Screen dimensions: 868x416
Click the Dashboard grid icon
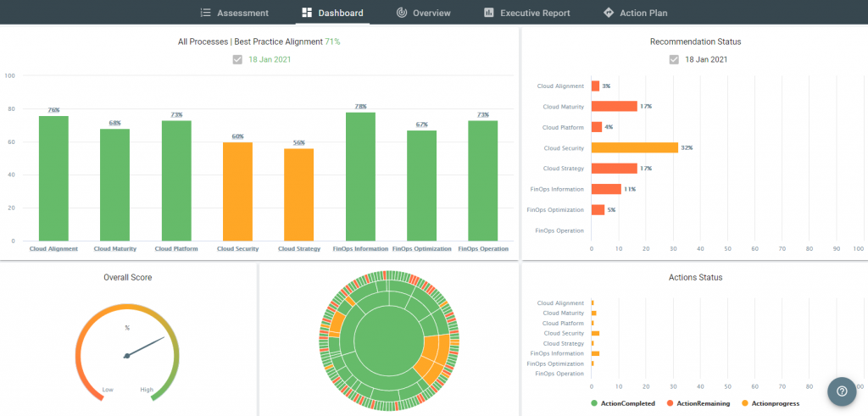coord(306,13)
